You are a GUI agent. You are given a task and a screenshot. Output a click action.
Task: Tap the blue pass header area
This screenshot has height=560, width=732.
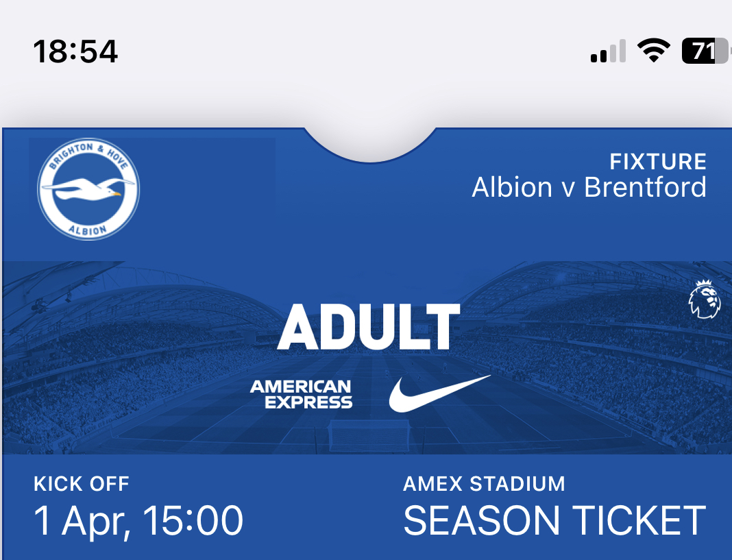(367, 194)
